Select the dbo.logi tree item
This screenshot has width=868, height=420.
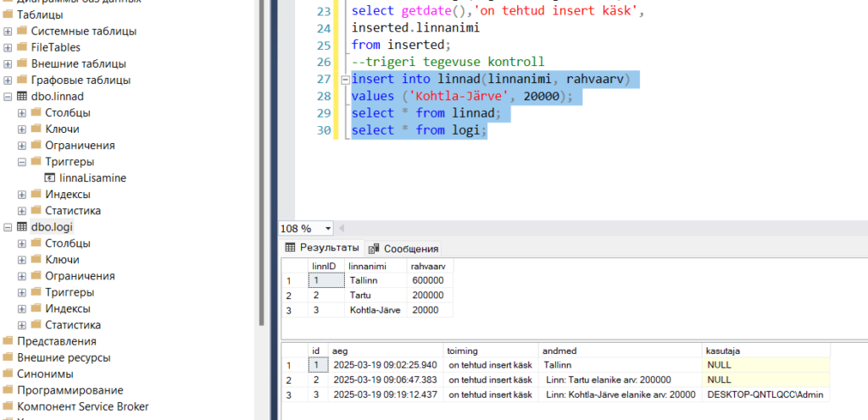click(52, 227)
